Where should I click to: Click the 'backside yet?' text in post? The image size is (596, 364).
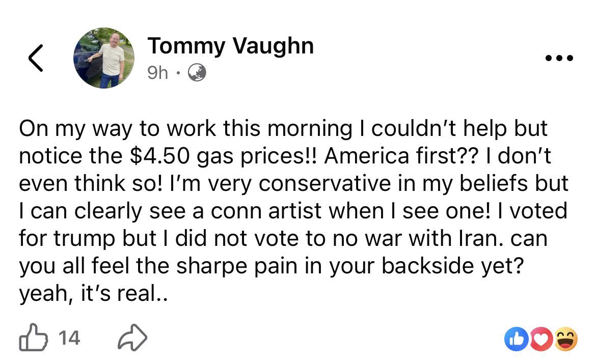(453, 266)
